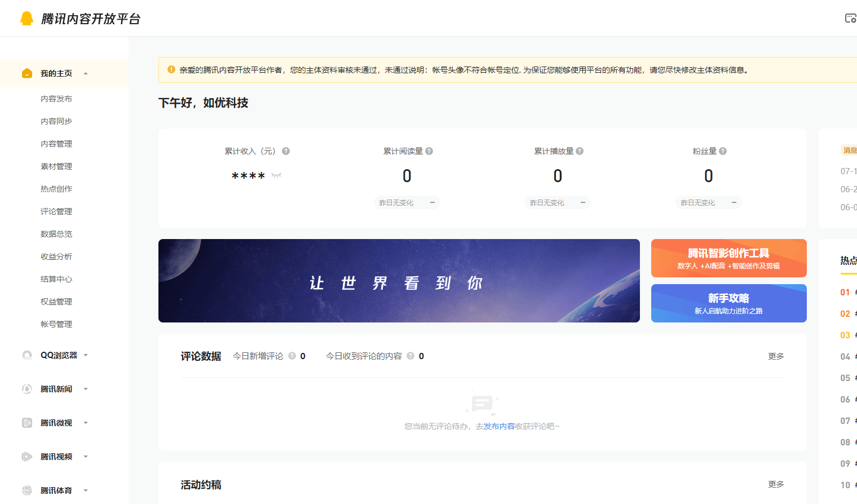Viewport: 857px width, 504px height.
Task: Click the orange warning icon in notice banner
Action: pyautogui.click(x=171, y=69)
